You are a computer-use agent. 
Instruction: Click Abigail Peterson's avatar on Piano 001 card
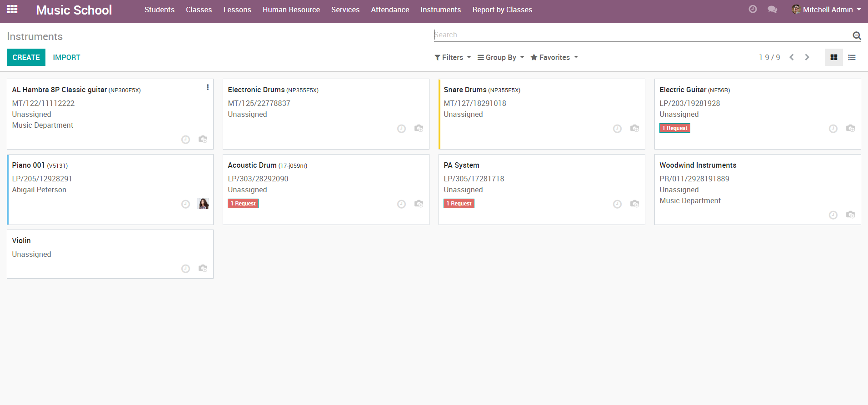[x=203, y=204]
